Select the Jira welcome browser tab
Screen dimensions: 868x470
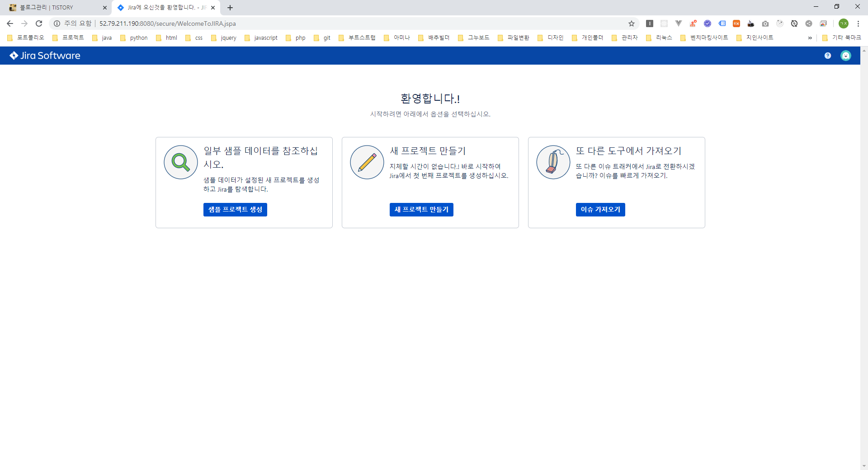tap(165, 8)
